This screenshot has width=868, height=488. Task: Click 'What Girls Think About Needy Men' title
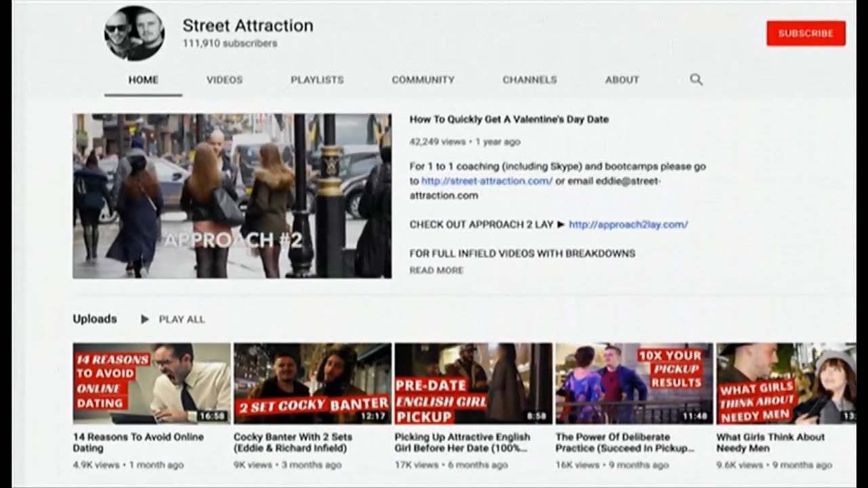770,443
